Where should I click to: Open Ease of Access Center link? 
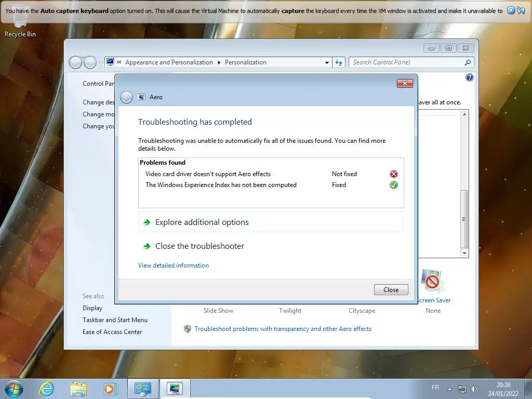point(112,332)
